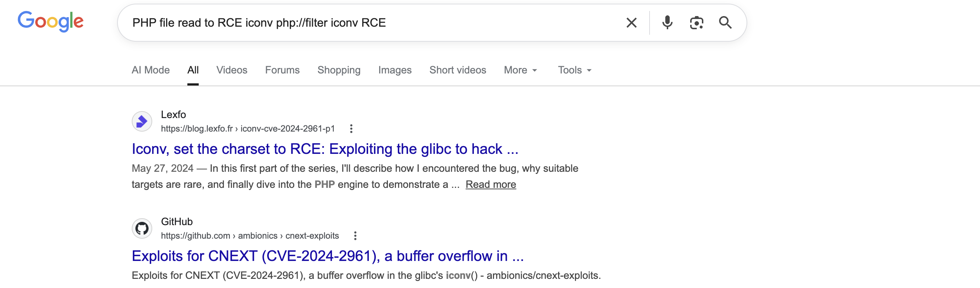Click the GitHub site favicon

[142, 228]
